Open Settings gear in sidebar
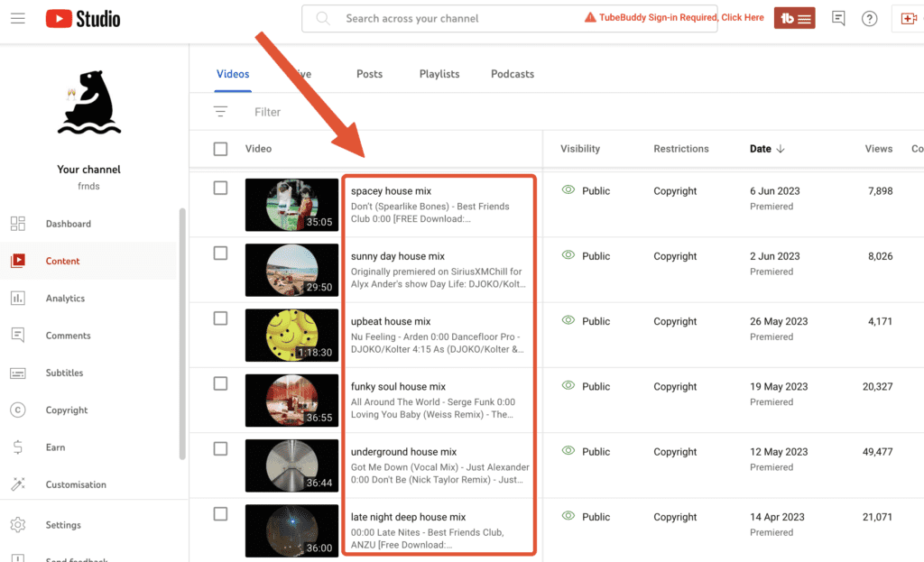 (63, 525)
